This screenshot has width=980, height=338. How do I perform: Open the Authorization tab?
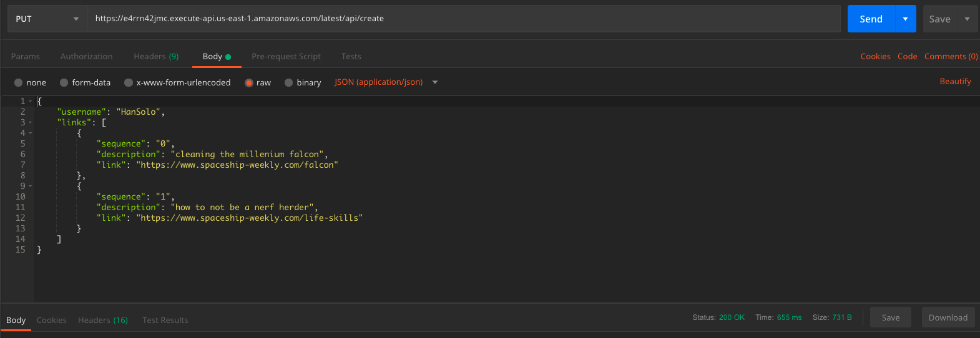87,56
